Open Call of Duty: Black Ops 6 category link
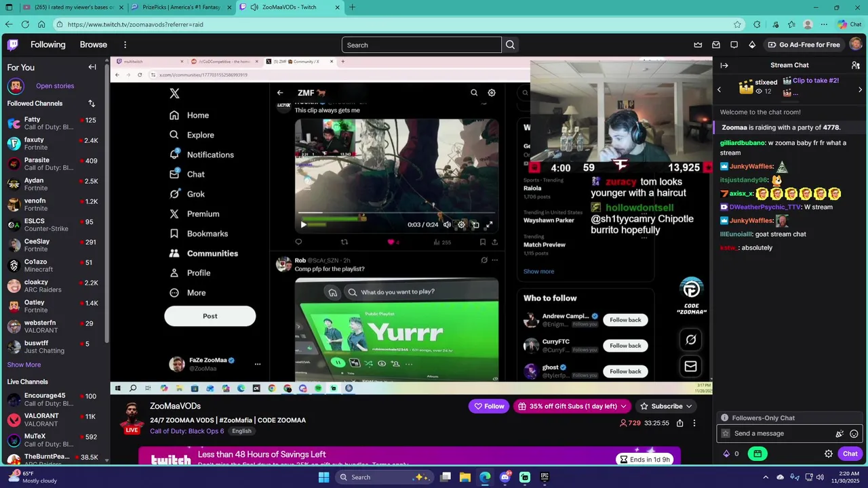This screenshot has width=868, height=488. tap(187, 431)
